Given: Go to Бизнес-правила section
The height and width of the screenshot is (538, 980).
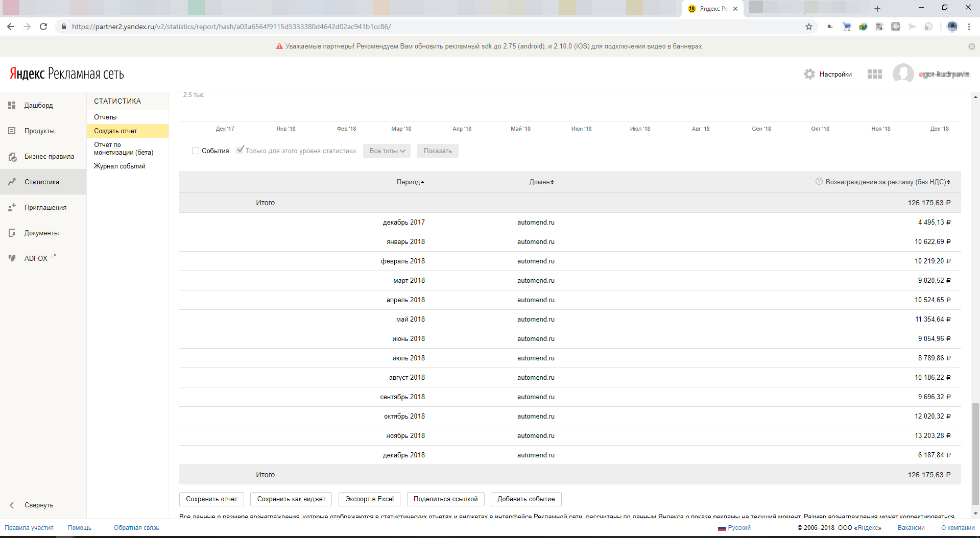Looking at the screenshot, I should (49, 156).
